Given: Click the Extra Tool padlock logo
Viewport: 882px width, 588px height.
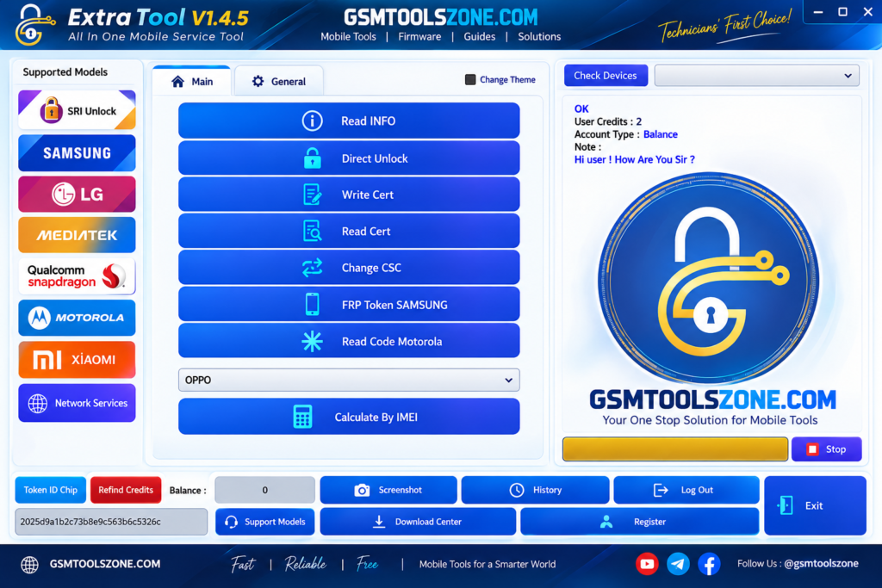Looking at the screenshot, I should point(34,25).
